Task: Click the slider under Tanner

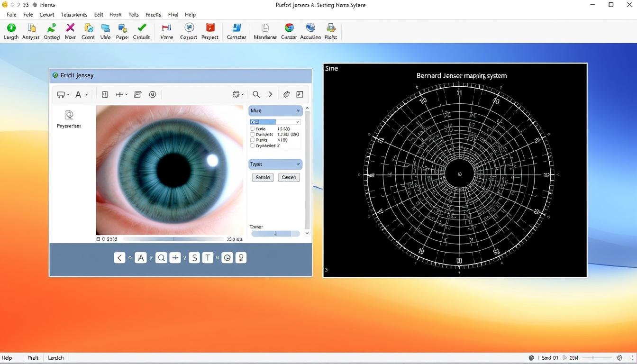Action: click(x=275, y=234)
